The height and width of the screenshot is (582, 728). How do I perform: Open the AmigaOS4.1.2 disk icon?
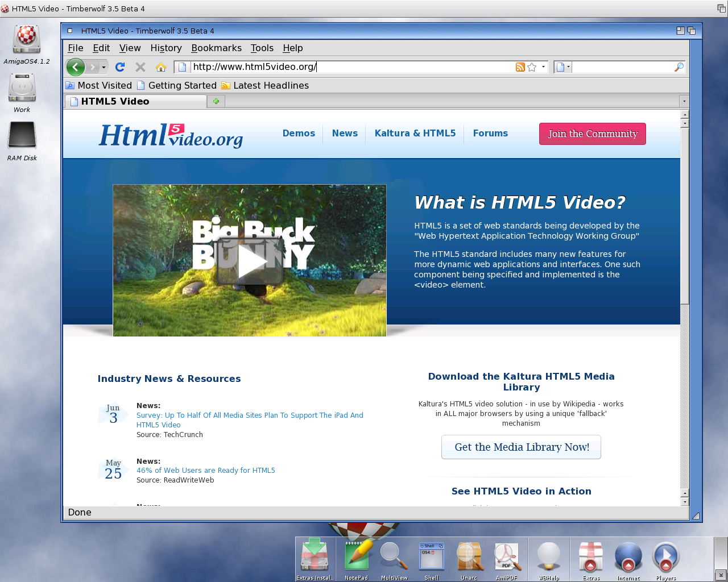click(26, 45)
